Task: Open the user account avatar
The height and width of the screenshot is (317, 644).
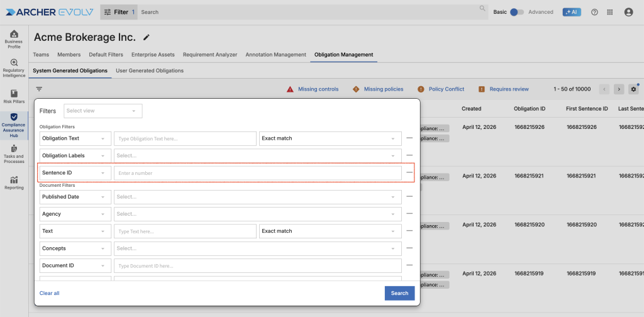Action: click(628, 12)
